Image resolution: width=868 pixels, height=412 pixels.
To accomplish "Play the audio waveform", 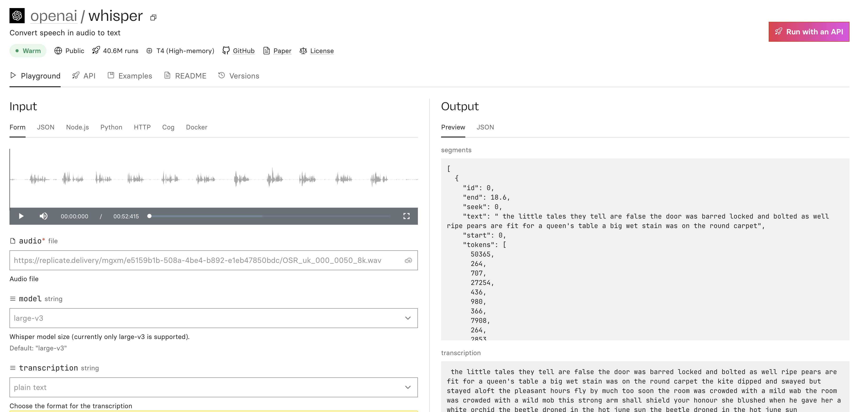I will 21,216.
